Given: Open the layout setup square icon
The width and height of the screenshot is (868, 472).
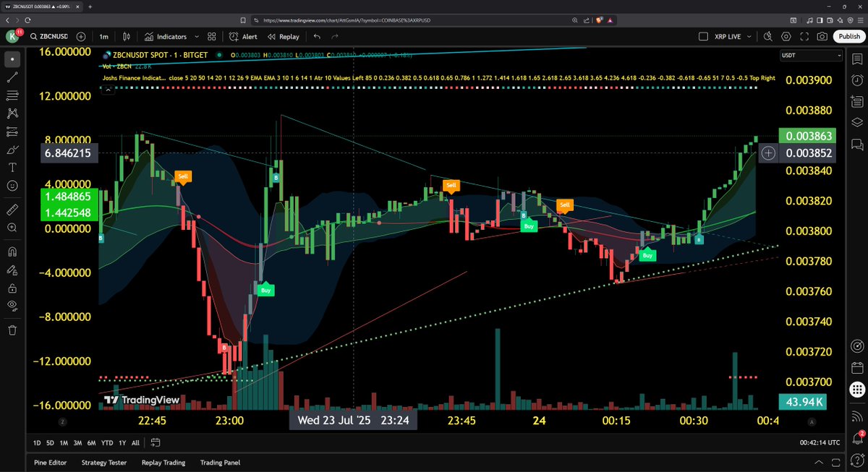Looking at the screenshot, I should [704, 36].
